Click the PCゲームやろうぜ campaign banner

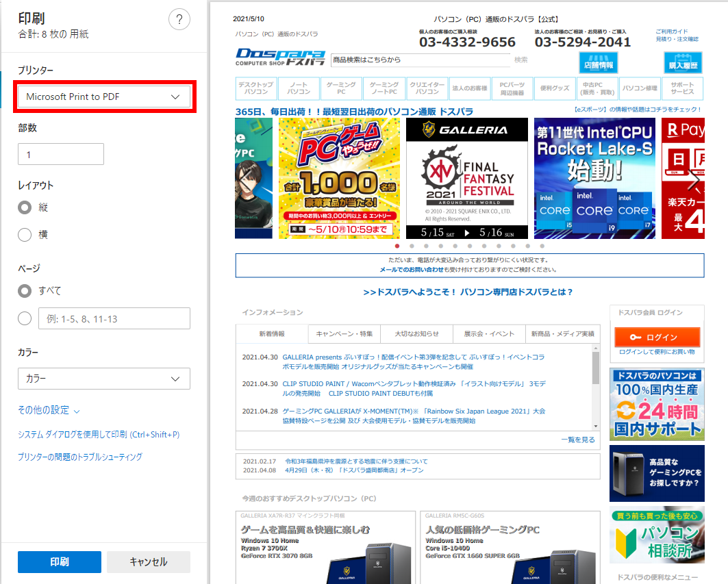(339, 178)
